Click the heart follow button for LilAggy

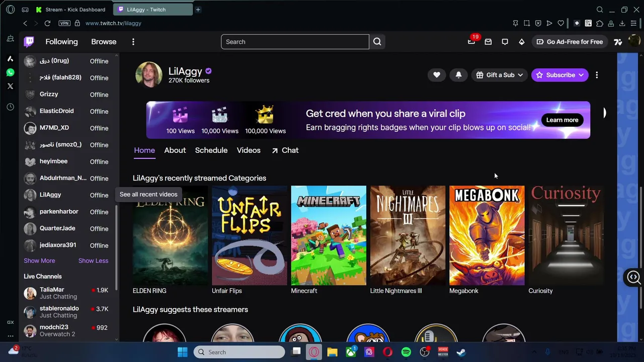click(437, 75)
